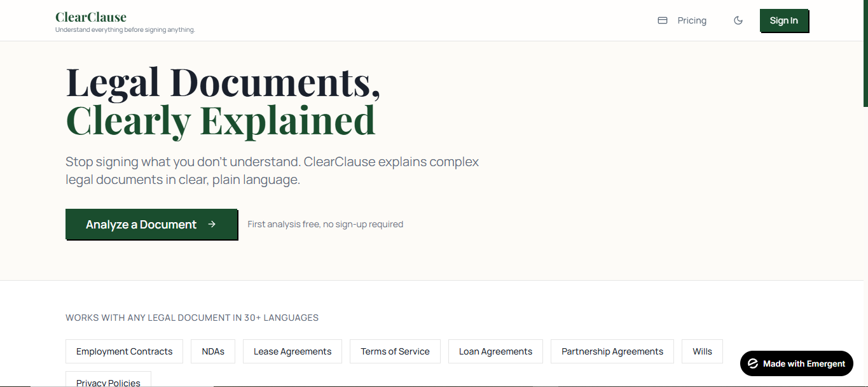The image size is (868, 387).
Task: Select the NDAs tag
Action: pyautogui.click(x=213, y=351)
